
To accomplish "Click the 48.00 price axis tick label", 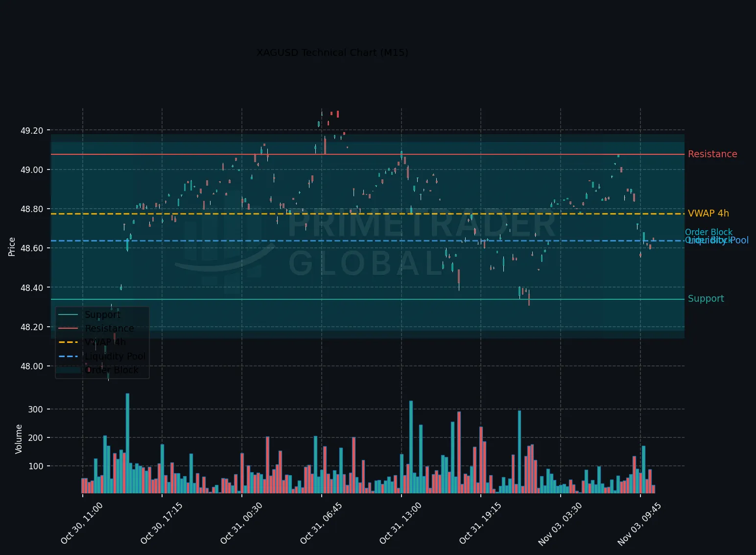I will coord(32,366).
